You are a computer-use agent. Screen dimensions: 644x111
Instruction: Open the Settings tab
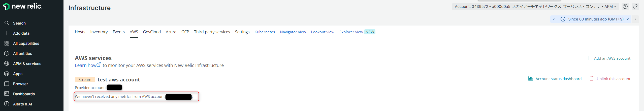point(242,32)
